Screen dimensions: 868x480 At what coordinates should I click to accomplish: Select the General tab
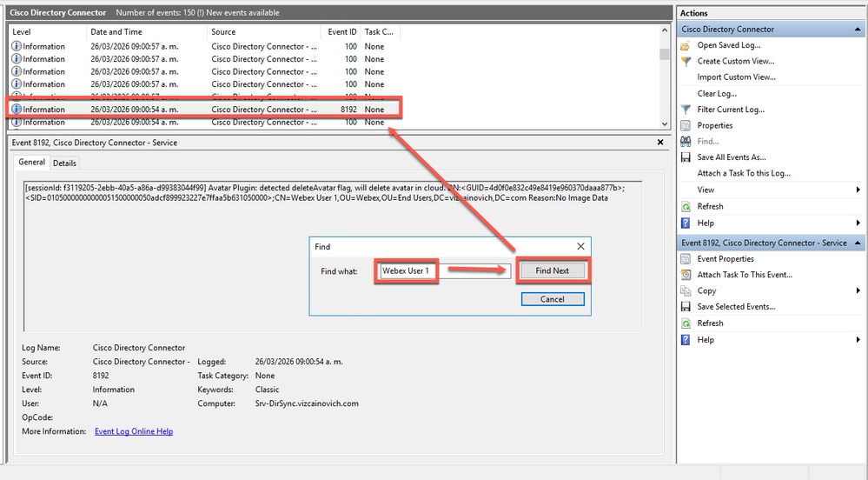(x=31, y=162)
